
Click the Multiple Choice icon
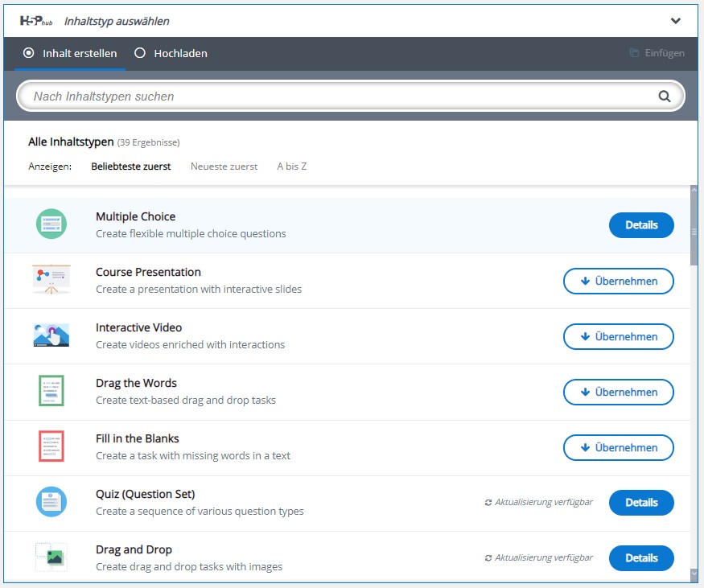51,224
